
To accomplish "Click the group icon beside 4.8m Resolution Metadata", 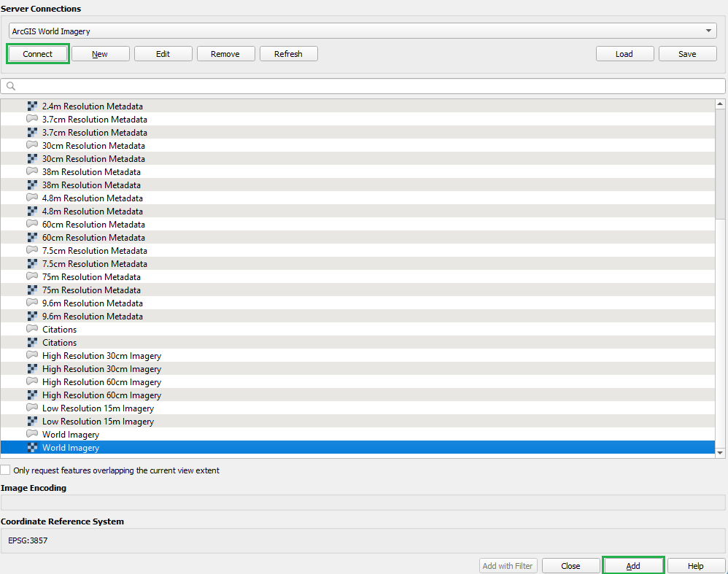I will 32,198.
